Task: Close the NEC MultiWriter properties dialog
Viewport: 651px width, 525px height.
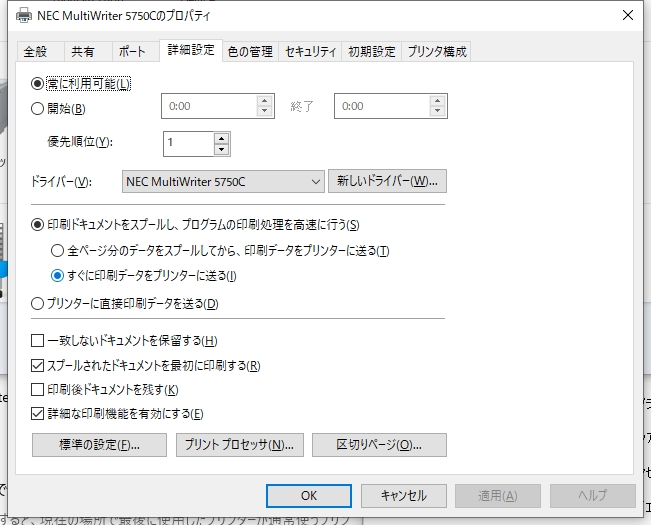Action: [627, 15]
